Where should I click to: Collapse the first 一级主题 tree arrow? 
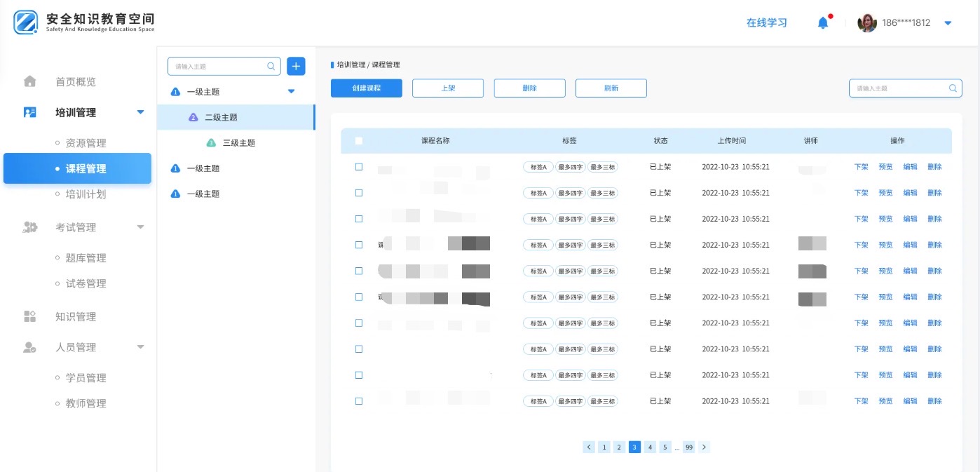pyautogui.click(x=292, y=92)
